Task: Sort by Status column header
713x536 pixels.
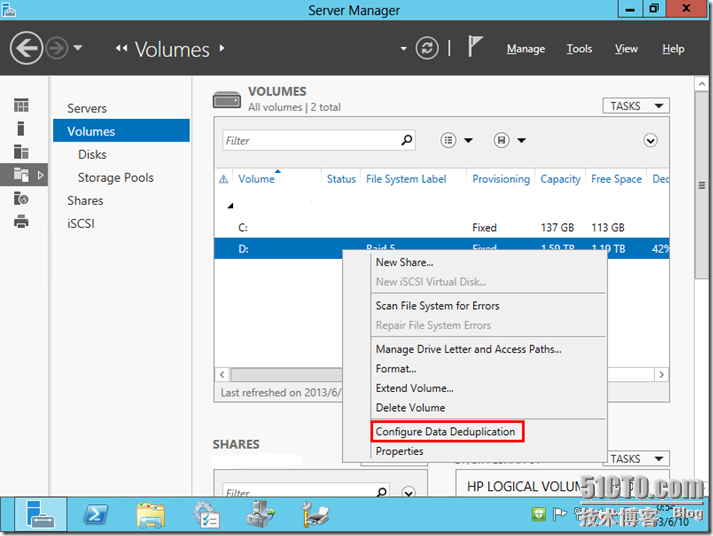Action: tap(341, 179)
